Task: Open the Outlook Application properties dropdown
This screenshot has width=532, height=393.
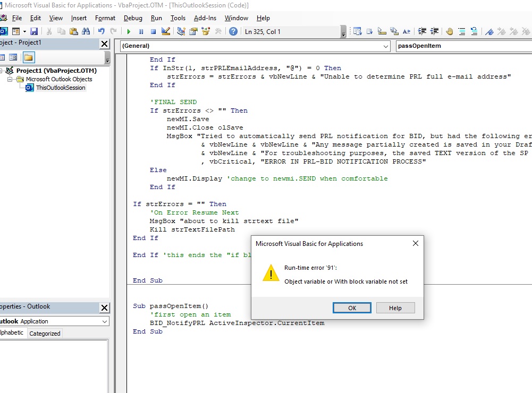Action: point(104,321)
